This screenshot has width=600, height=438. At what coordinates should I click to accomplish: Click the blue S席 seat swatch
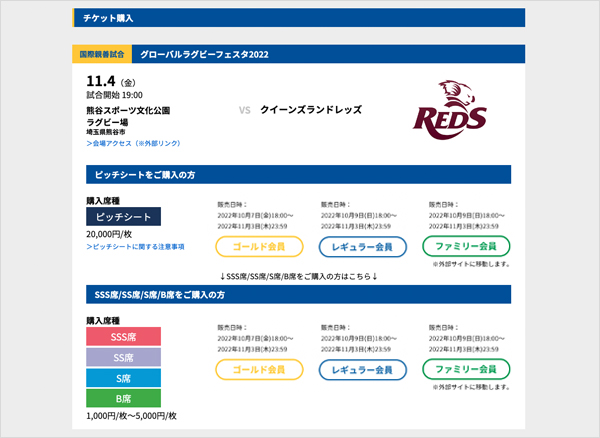(x=123, y=378)
